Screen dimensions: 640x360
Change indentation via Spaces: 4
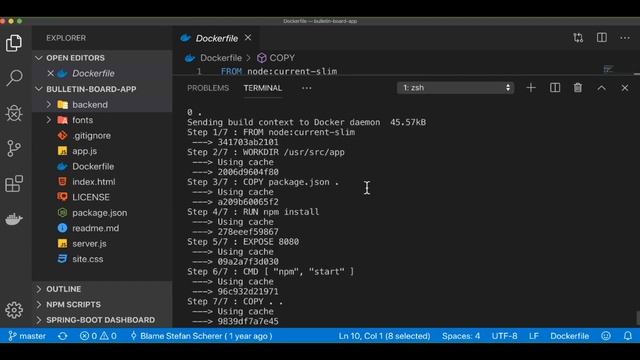[461, 336]
